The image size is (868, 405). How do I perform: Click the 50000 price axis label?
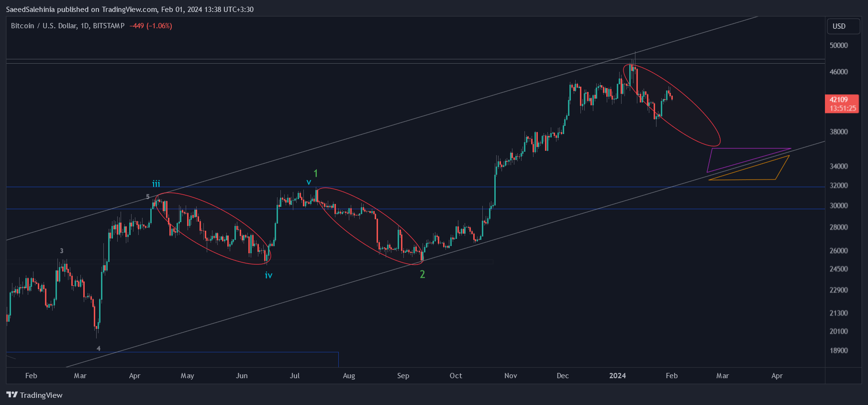[x=838, y=45]
